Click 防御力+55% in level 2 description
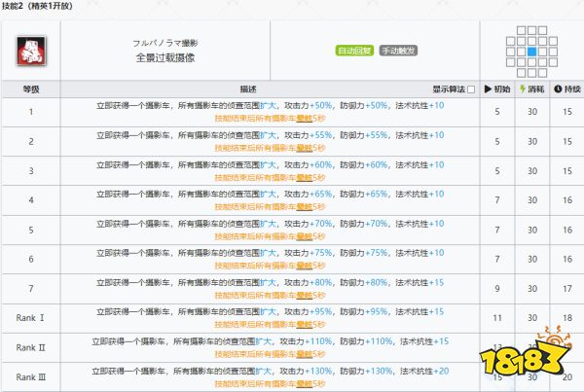Image resolution: width=584 pixels, height=392 pixels. tap(363, 135)
